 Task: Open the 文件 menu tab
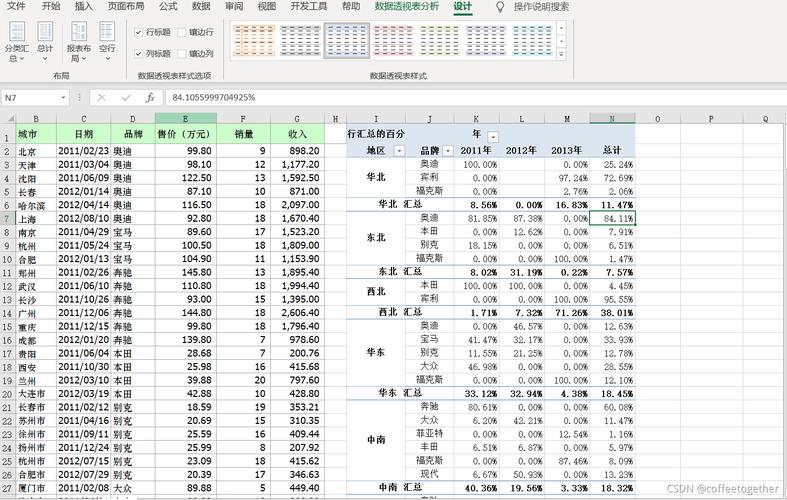click(16, 7)
